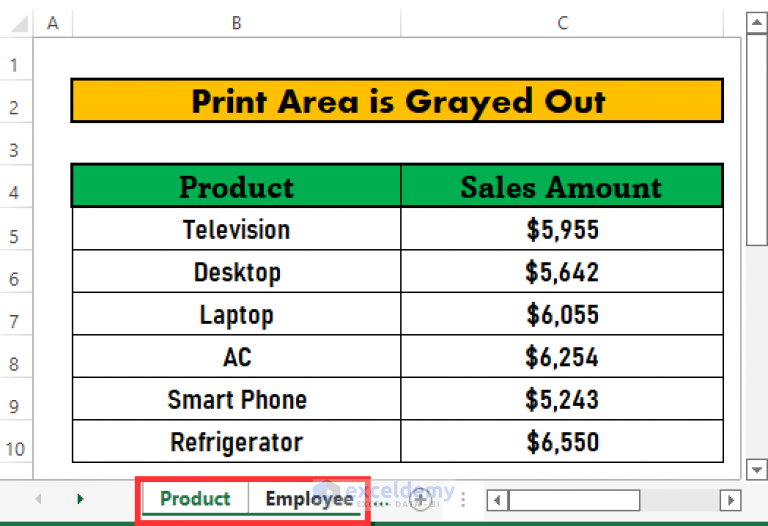Screen dimensions: 768x526
Task: Click the 'Television' cell
Action: click(x=236, y=229)
